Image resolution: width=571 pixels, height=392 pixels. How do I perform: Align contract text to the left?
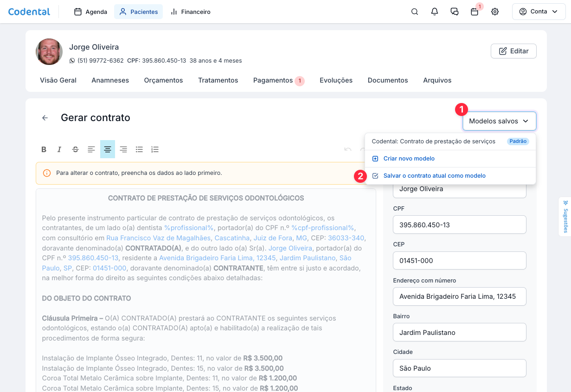[91, 149]
